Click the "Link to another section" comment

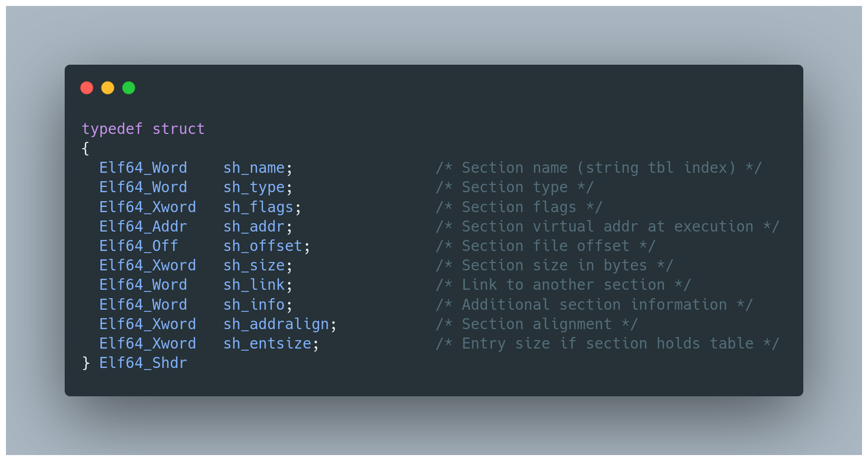(563, 285)
